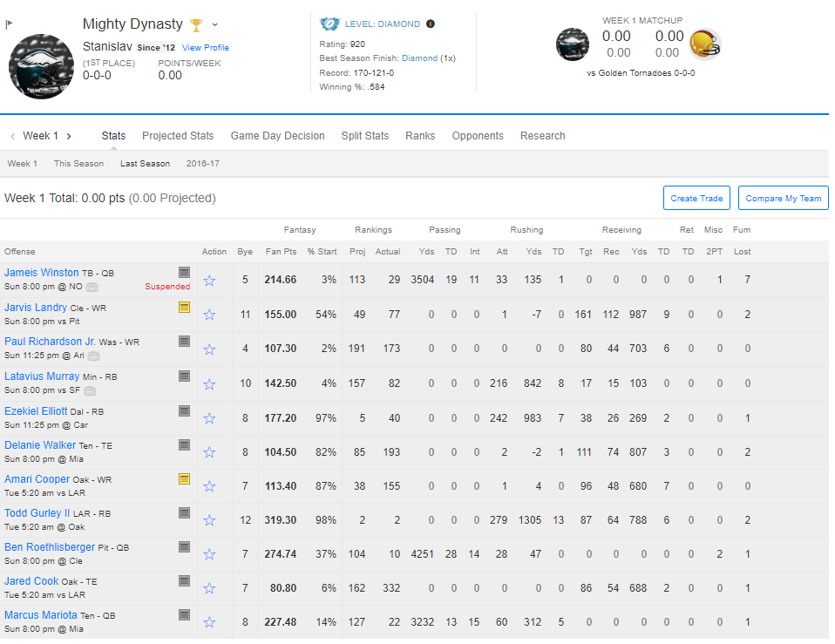Click the flag icon above the team logo

click(x=9, y=24)
